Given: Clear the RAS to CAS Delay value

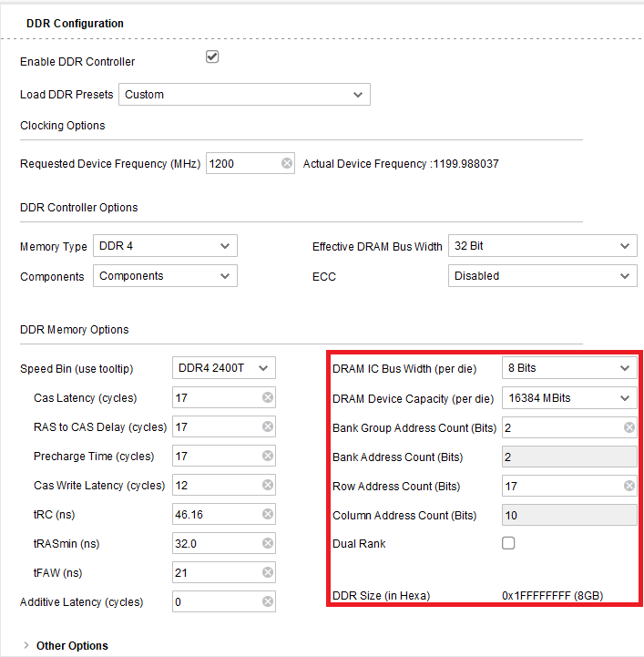Looking at the screenshot, I should [x=268, y=427].
